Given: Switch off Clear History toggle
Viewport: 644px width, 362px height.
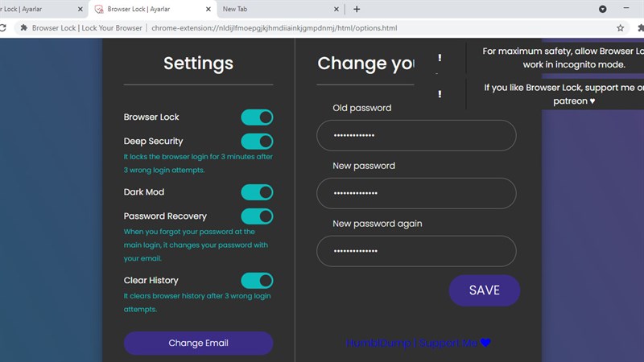Looking at the screenshot, I should coord(257,281).
